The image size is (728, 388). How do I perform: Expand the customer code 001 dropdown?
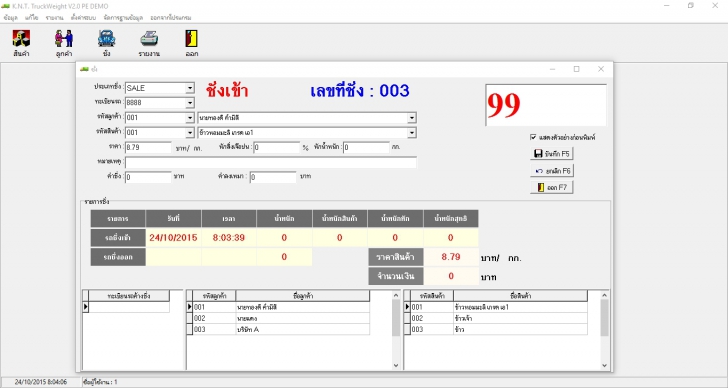click(x=190, y=118)
